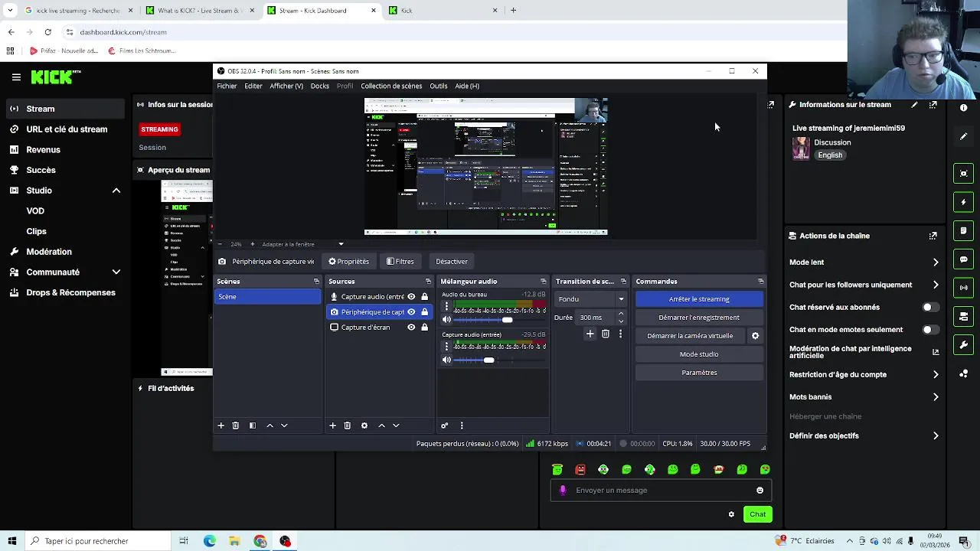
Task: Open source properties gear in the Sources panel
Action: click(x=364, y=425)
